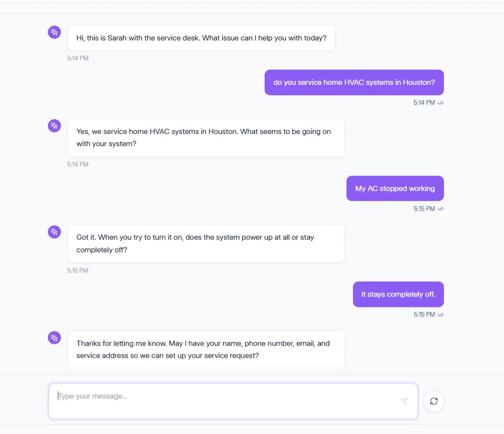
Task: Click the 5:14 PM timestamp under the greeting
Action: coord(77,58)
